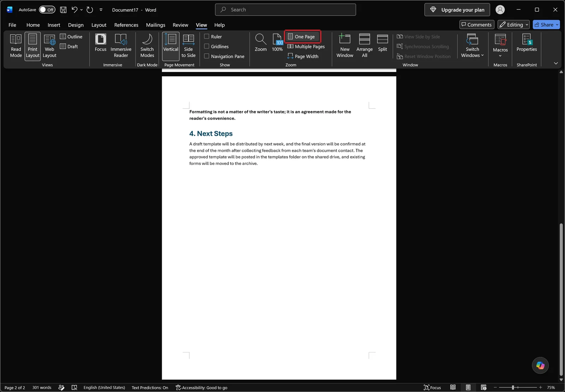Image resolution: width=565 pixels, height=392 pixels.
Task: Toggle AutoSave switch
Action: click(47, 10)
